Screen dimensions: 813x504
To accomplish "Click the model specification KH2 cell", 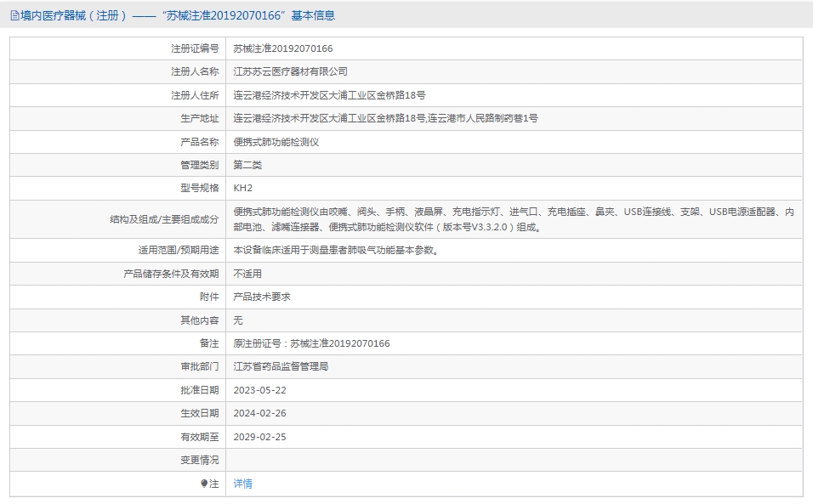I will [x=243, y=188].
